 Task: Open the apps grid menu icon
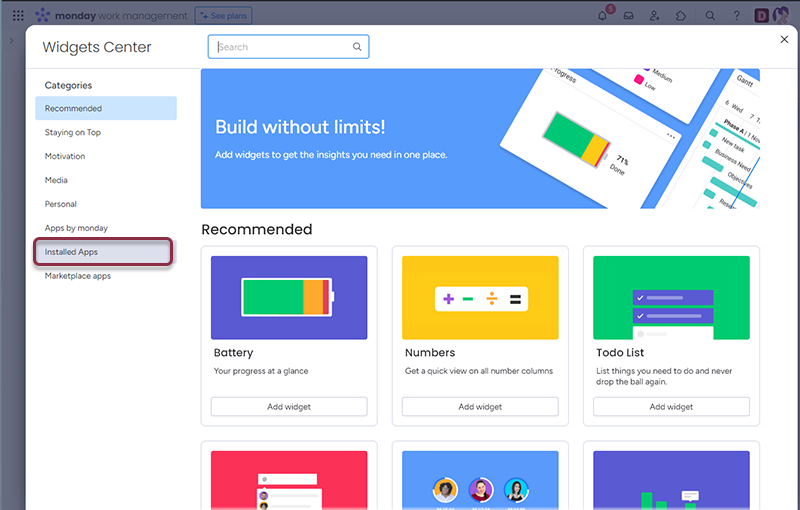pos(18,16)
